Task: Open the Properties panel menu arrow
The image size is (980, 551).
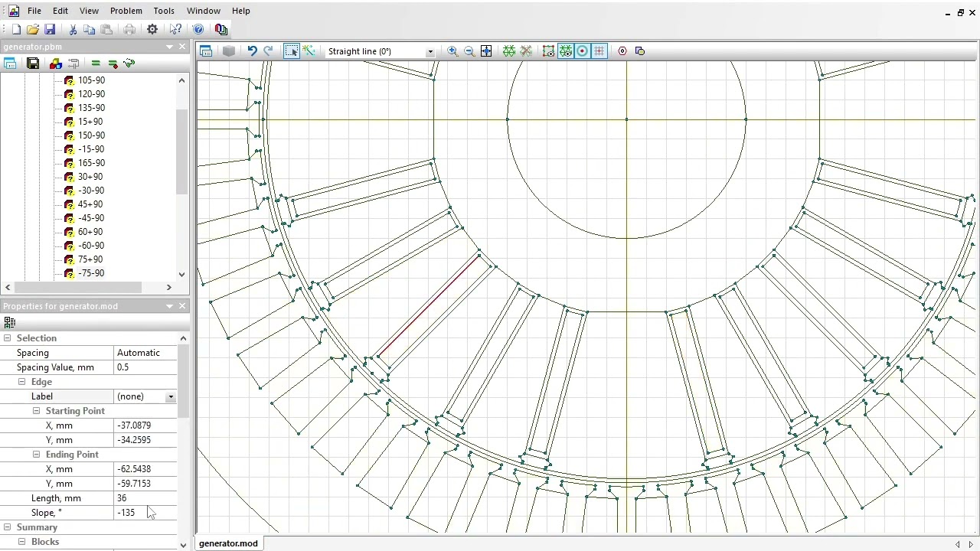Action: (x=170, y=306)
